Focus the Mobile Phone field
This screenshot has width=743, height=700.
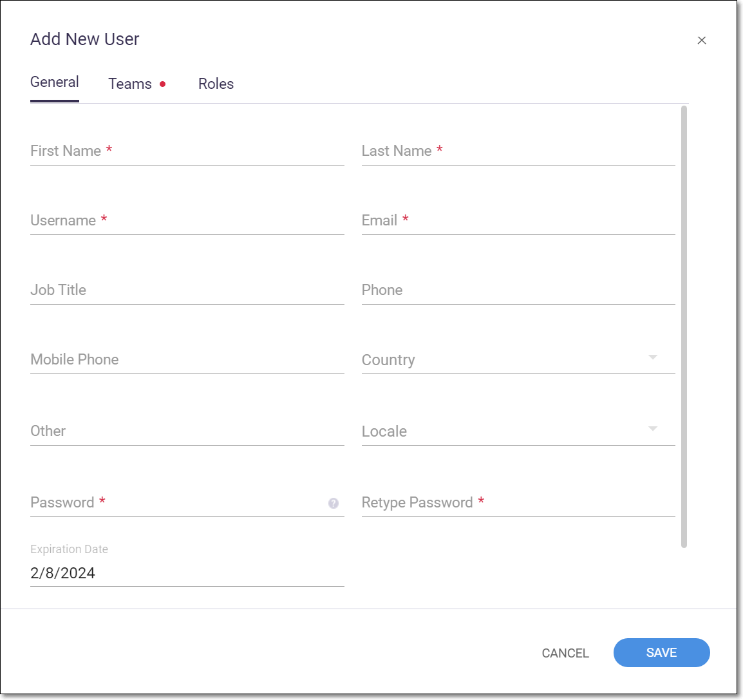pos(187,360)
